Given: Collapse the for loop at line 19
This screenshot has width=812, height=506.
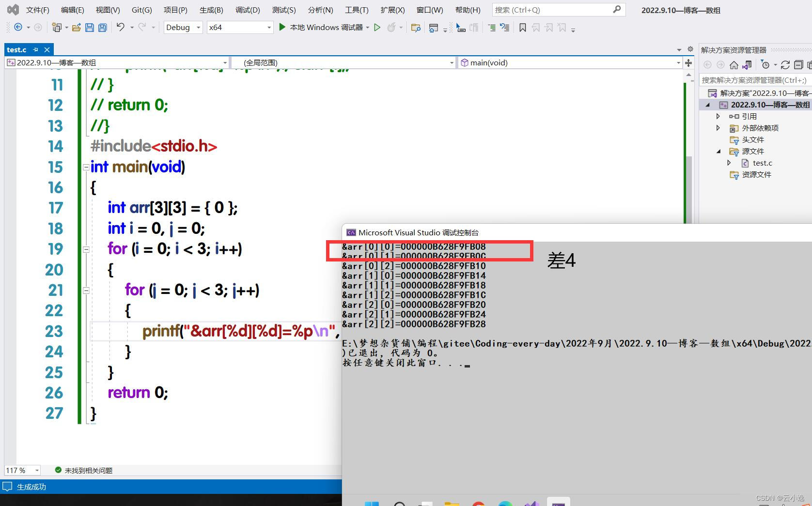Looking at the screenshot, I should tap(86, 249).
